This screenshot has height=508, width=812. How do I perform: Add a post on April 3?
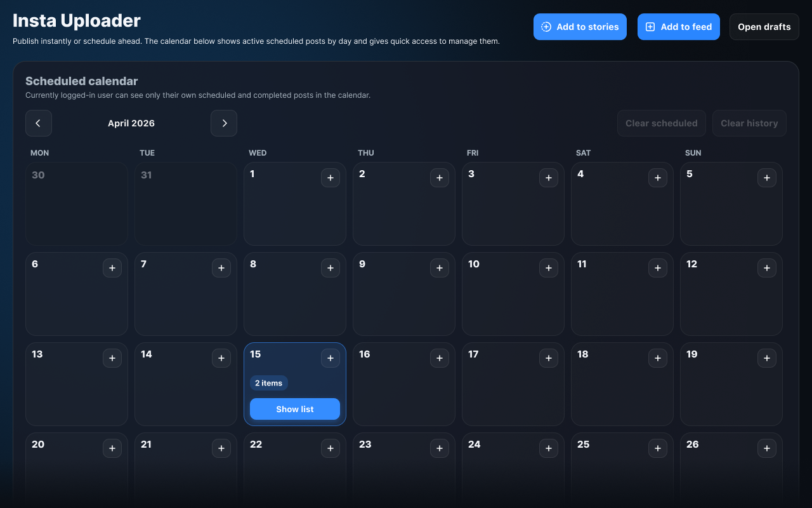tap(549, 178)
